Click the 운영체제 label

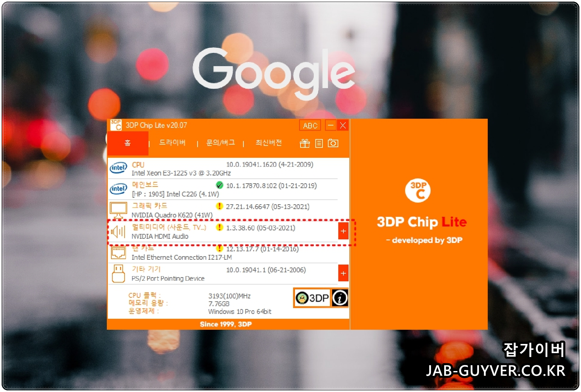pos(144,311)
